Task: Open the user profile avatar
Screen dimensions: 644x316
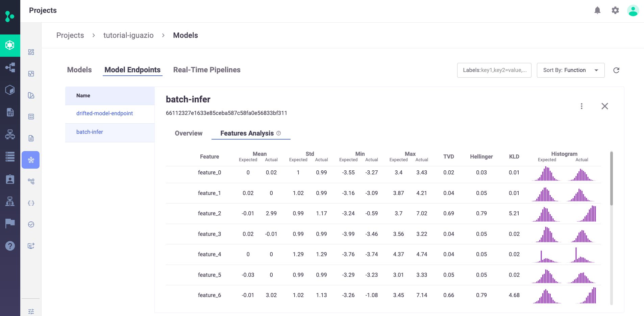Action: pyautogui.click(x=633, y=10)
